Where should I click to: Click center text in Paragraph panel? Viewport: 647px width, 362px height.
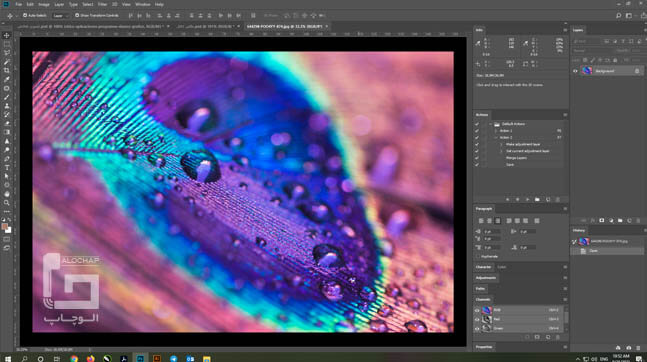coord(489,221)
